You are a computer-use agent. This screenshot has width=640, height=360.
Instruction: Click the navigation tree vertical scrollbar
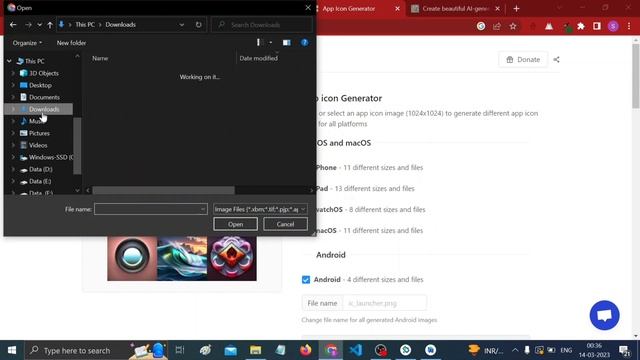(x=77, y=146)
